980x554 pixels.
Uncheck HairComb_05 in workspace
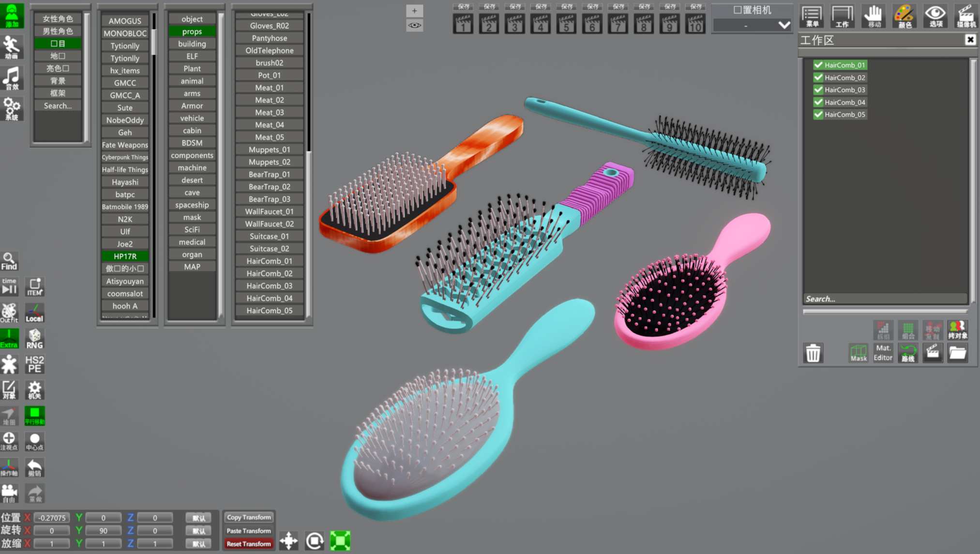(818, 114)
